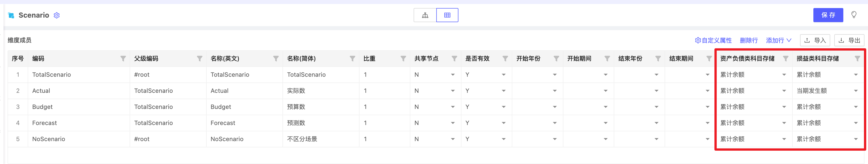Click the settings gear next to Scenario

click(x=57, y=15)
